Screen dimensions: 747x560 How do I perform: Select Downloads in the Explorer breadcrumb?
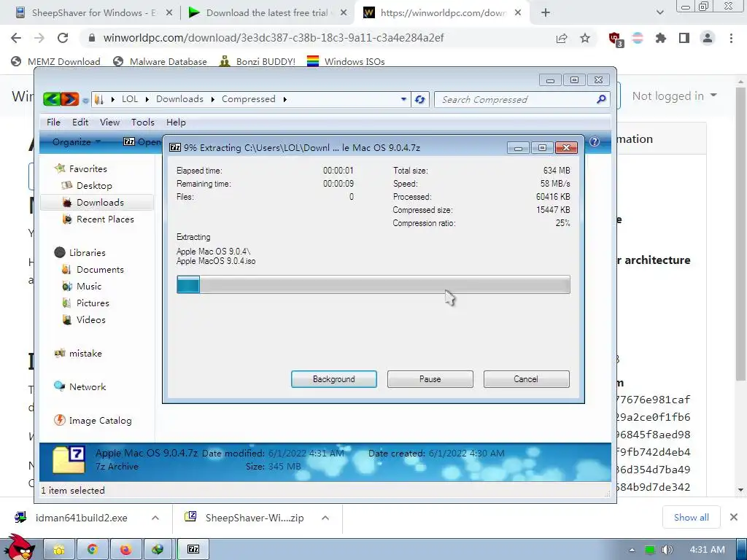[x=179, y=99]
